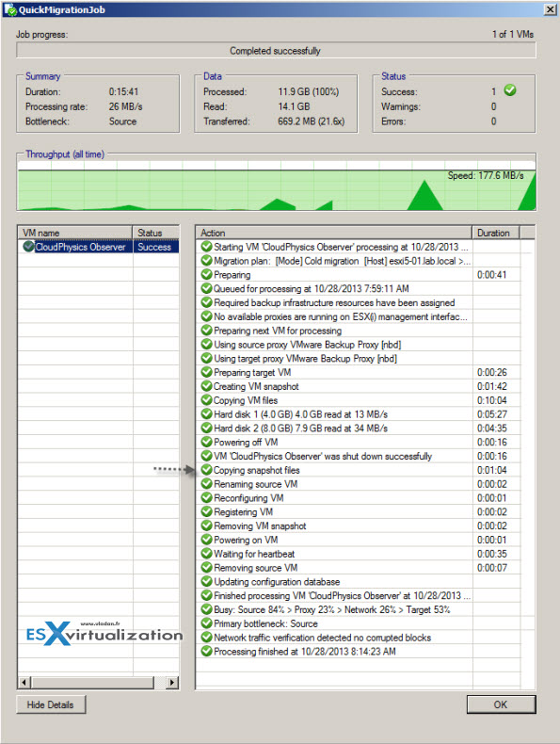Close the QuickMigrationJob window
The height and width of the screenshot is (744, 560).
[550, 9]
